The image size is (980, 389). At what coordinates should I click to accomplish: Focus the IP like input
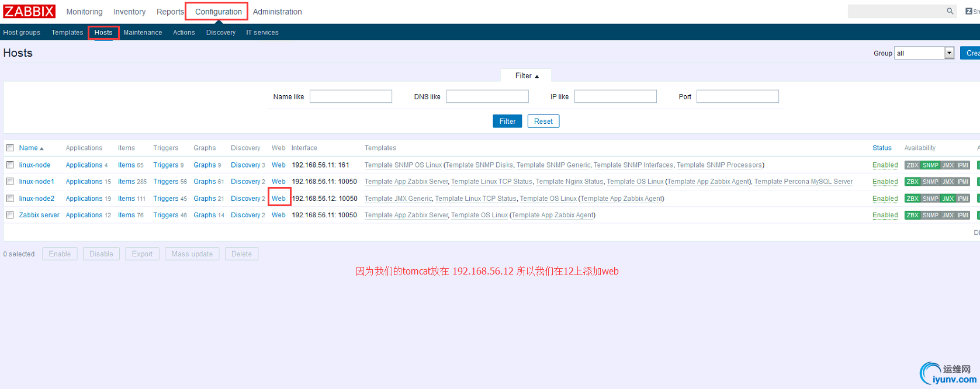(x=615, y=96)
